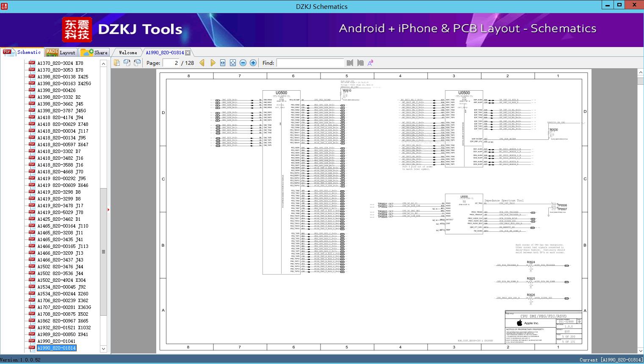This screenshot has width=644, height=364.
Task: Click the Find search box
Action: 310,63
